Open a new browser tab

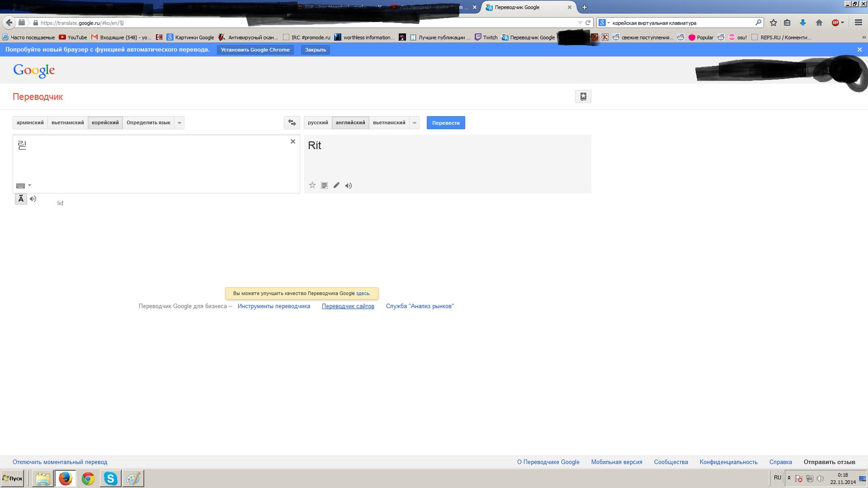point(585,7)
